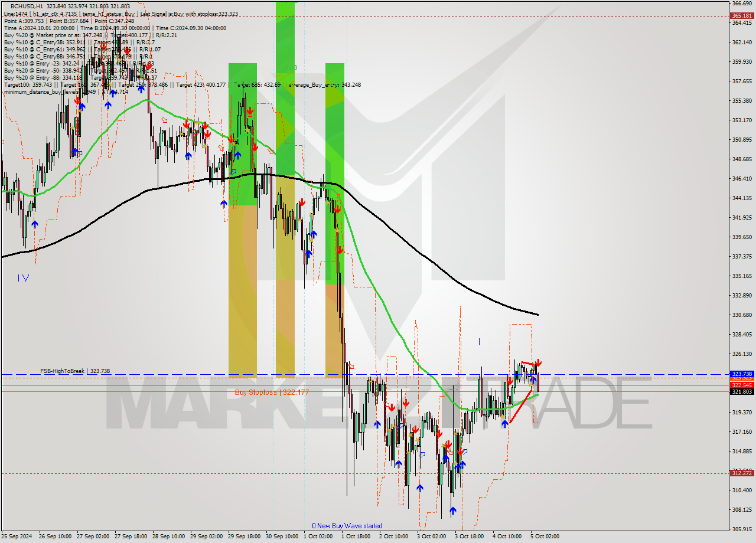This screenshot has height=543, width=756.
Task: Select the 'Last Signal is:Buy with stoploss:323.323' text
Action: click(x=188, y=14)
